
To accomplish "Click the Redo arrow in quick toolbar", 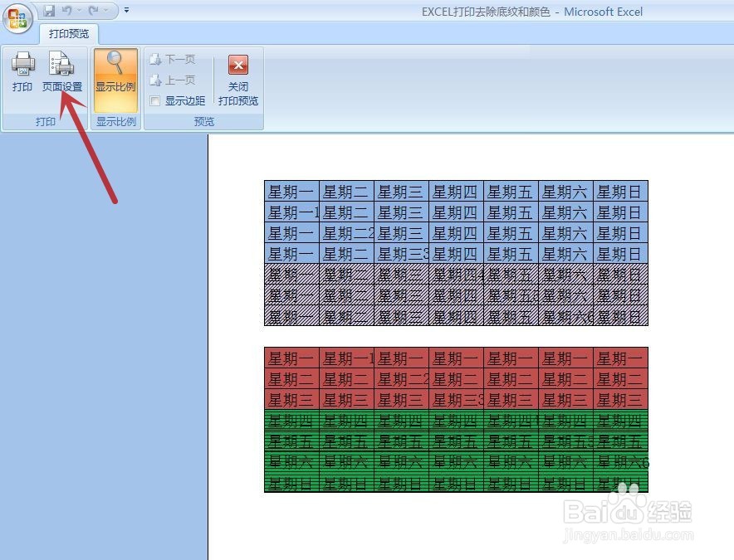I will (94, 10).
